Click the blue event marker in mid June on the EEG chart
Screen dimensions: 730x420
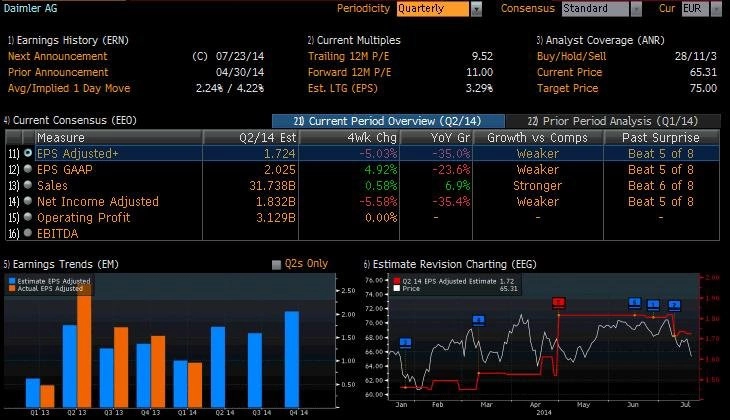coord(653,305)
